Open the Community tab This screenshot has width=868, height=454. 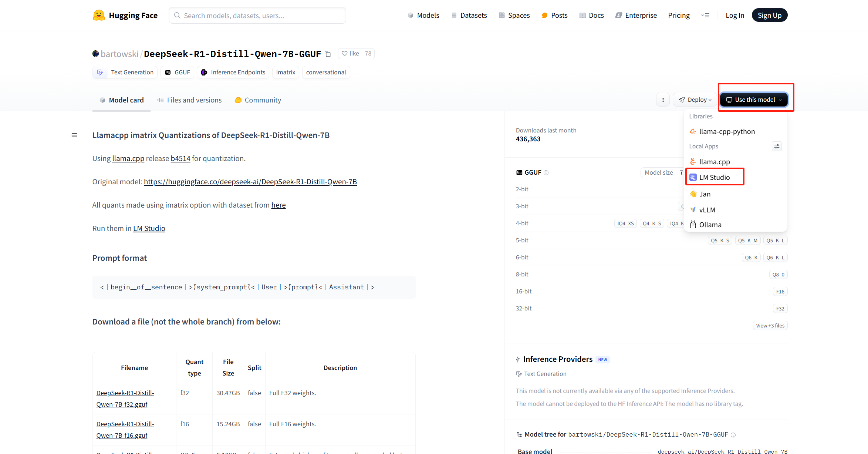tap(258, 100)
